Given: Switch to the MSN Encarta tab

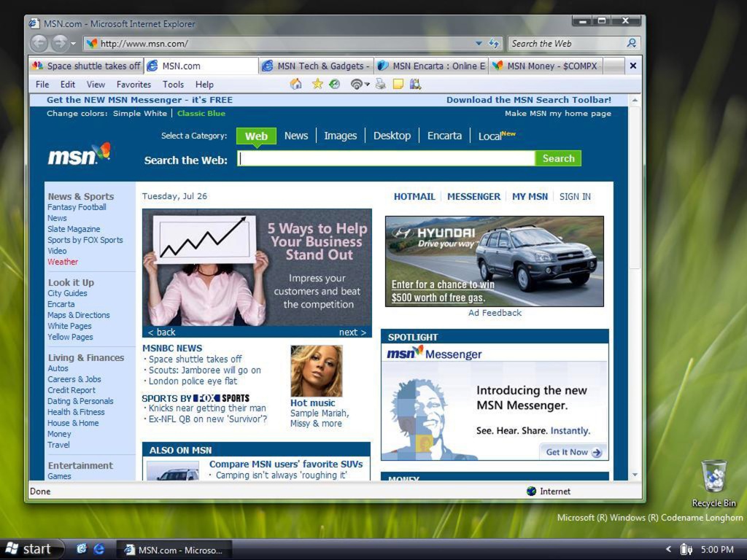Looking at the screenshot, I should 431,66.
